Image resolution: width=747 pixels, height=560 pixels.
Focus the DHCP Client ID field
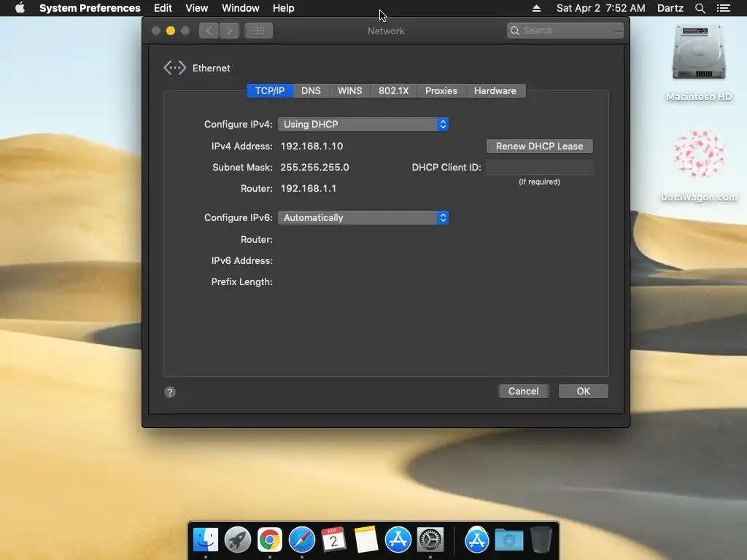(540, 167)
